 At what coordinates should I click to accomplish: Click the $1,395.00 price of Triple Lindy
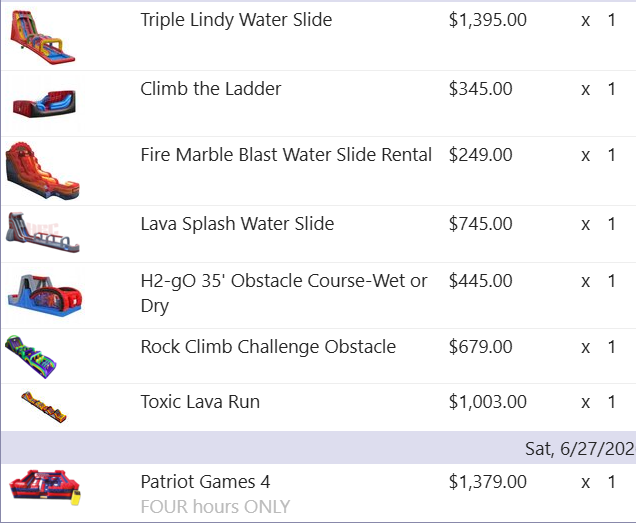click(x=487, y=20)
